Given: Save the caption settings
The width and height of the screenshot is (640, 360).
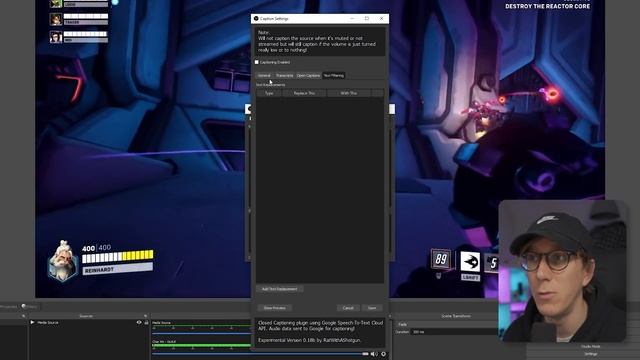Looking at the screenshot, I should pos(372,308).
